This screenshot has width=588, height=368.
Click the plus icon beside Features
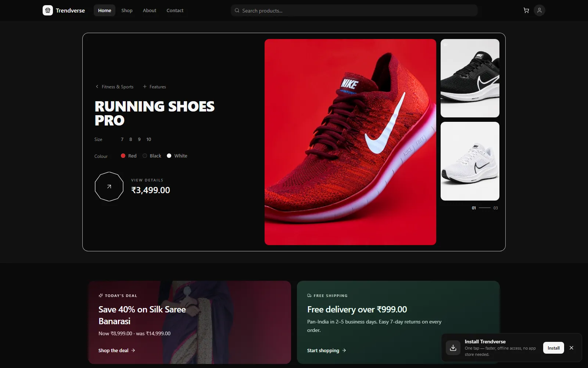(x=145, y=87)
